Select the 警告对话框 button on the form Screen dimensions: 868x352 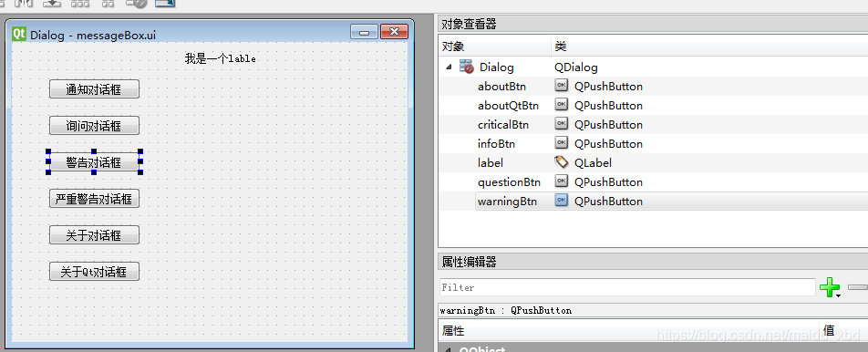pyautogui.click(x=94, y=162)
